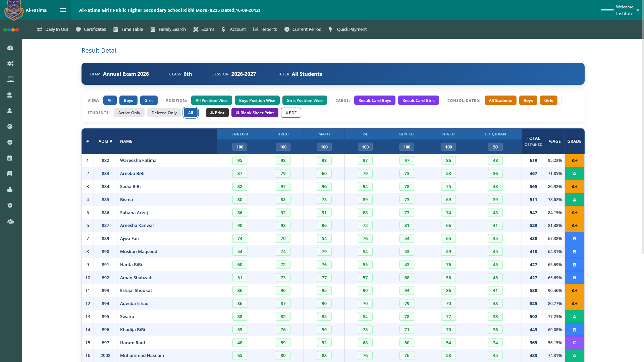
Task: Click Muhammad Hasnain's ISL mark 76
Action: pyautogui.click(x=365, y=356)
